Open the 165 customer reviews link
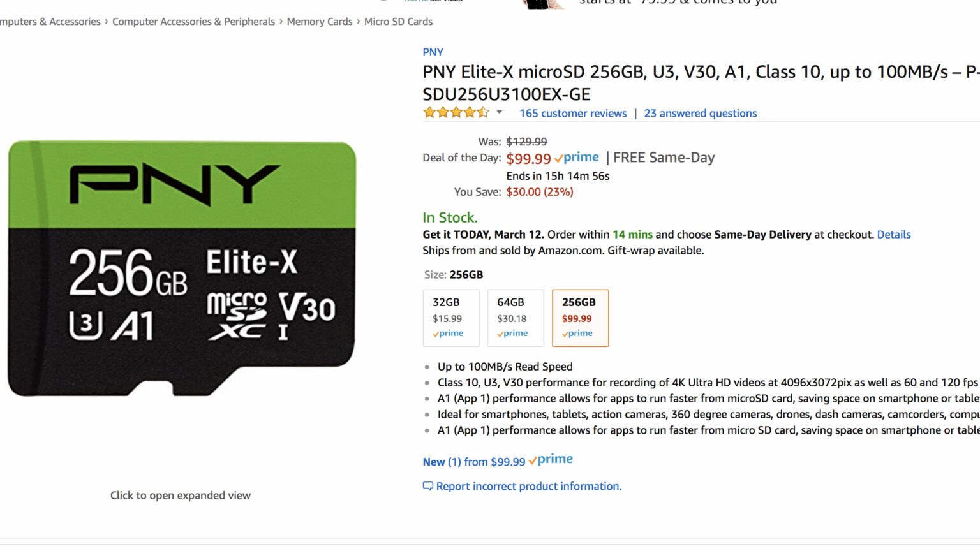 [572, 113]
